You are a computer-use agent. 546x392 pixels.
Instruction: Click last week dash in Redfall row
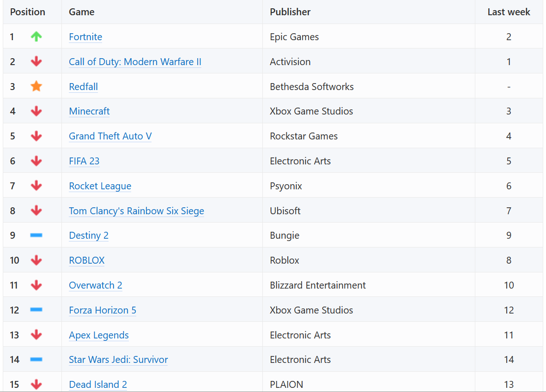click(x=509, y=87)
